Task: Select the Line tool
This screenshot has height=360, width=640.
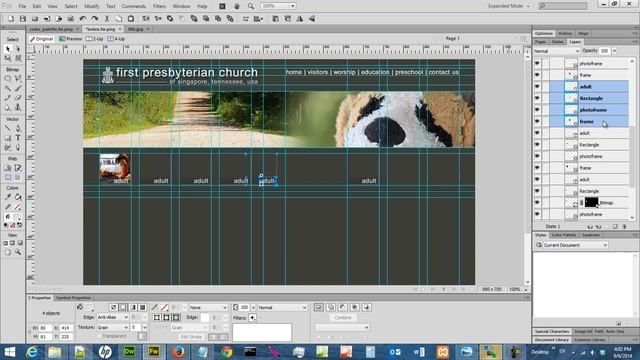Action: coord(8,128)
